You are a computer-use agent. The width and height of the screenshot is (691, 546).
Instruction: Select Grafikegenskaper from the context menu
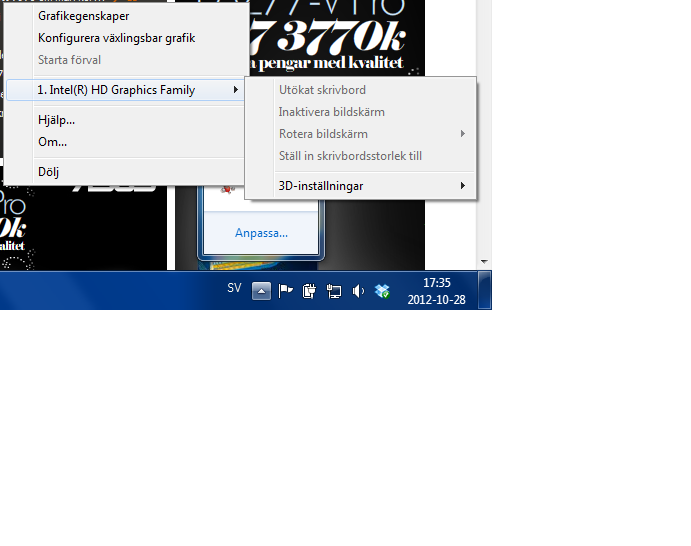coord(84,16)
